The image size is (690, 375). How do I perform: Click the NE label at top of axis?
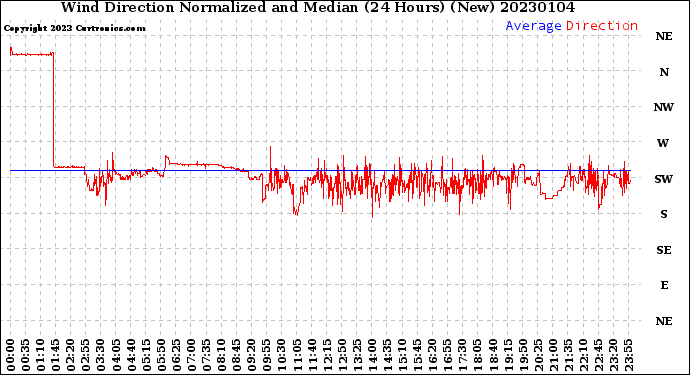(664, 37)
